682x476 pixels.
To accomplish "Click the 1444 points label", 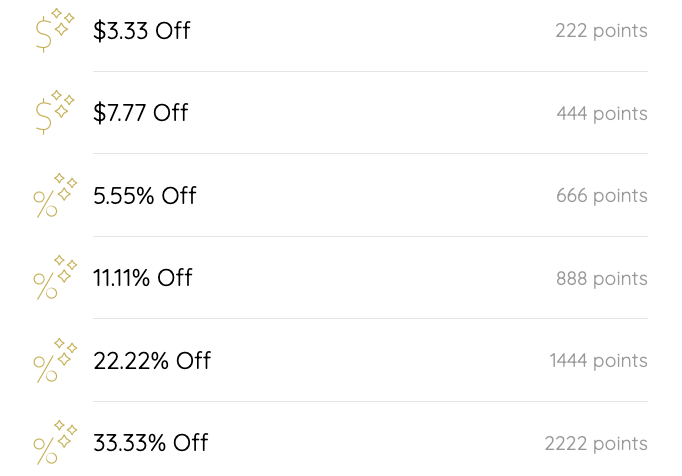I will click(598, 361).
